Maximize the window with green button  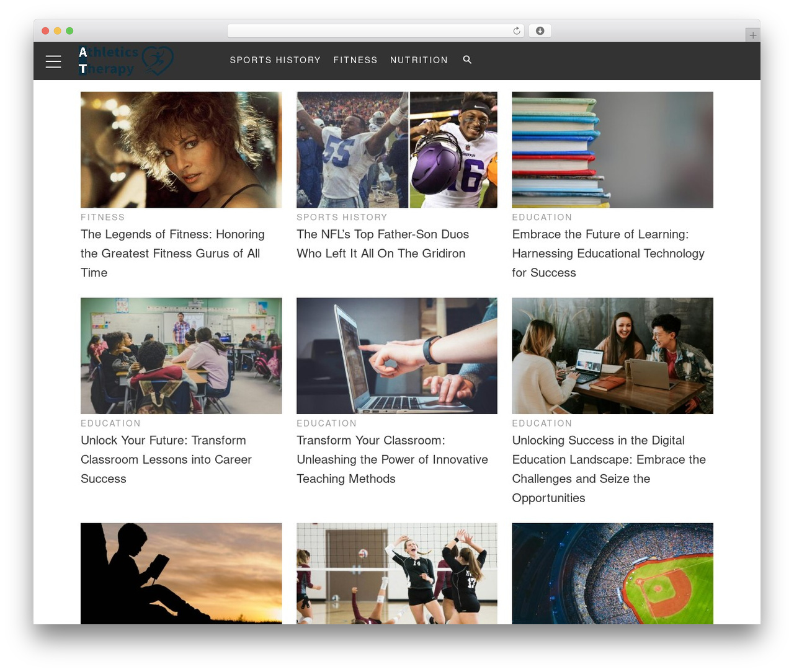point(69,31)
